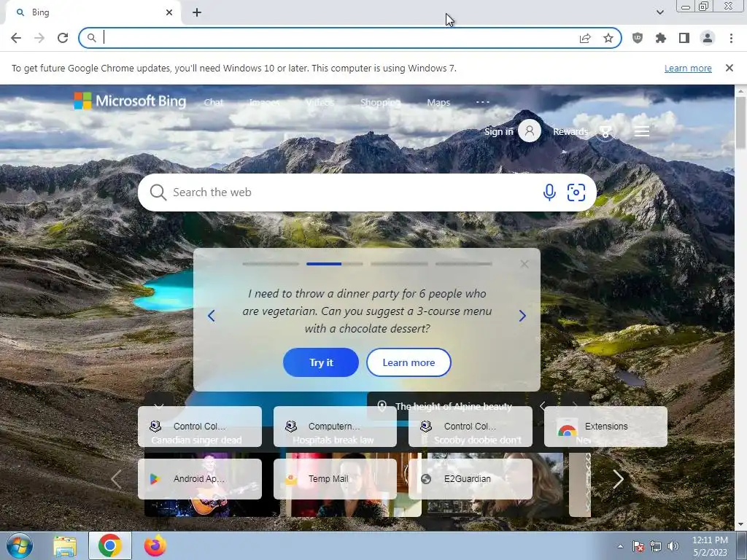747x560 pixels.
Task: Open the Videos tab in Bing
Action: click(x=320, y=102)
